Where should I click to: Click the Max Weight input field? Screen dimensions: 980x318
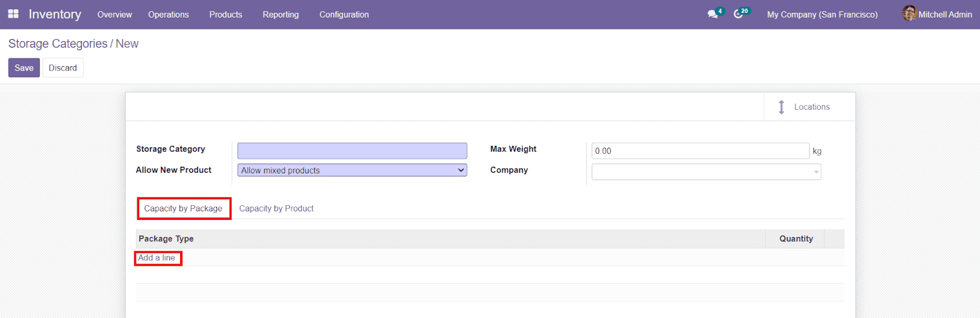[x=700, y=151]
